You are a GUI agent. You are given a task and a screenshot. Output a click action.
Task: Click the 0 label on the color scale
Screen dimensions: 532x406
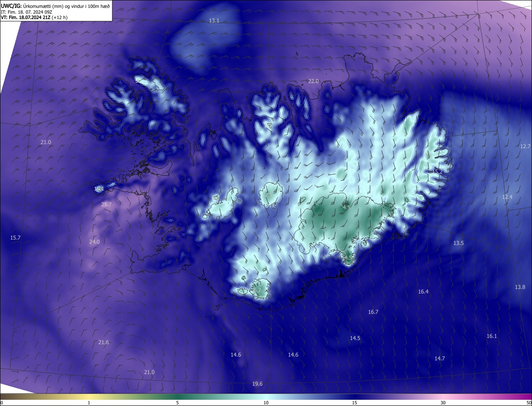point(2,403)
